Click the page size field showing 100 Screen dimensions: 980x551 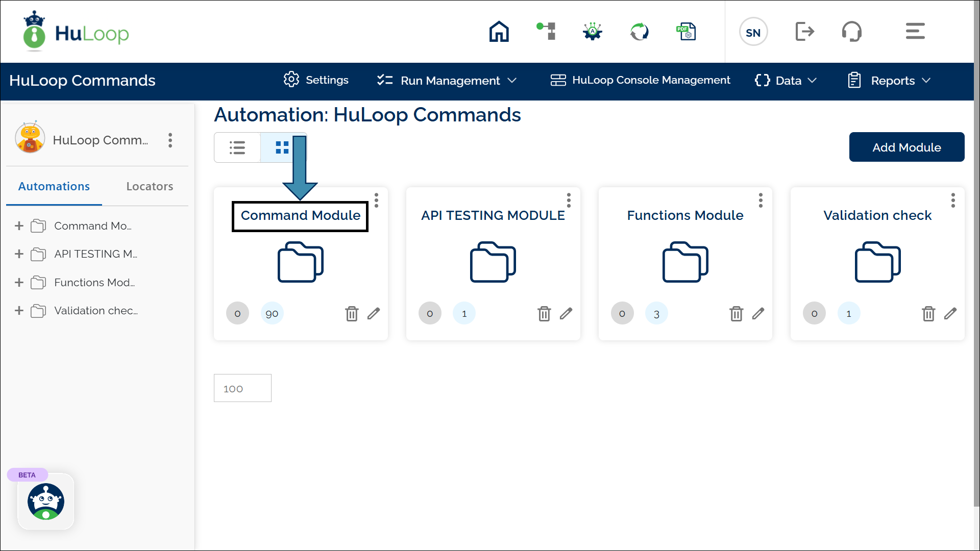(242, 388)
